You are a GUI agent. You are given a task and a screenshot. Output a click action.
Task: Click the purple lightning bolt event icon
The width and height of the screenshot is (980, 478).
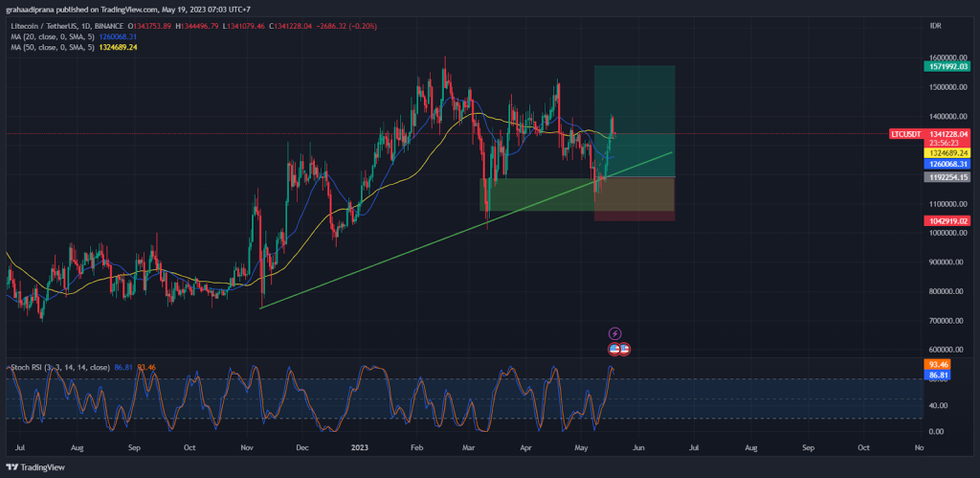(615, 333)
